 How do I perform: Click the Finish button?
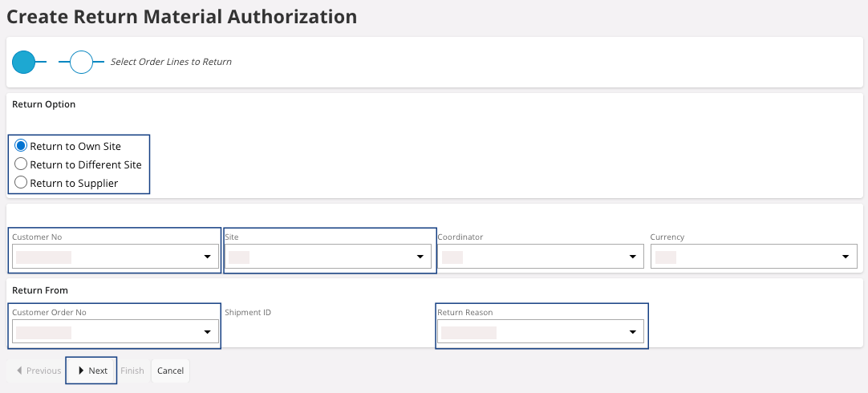tap(132, 371)
